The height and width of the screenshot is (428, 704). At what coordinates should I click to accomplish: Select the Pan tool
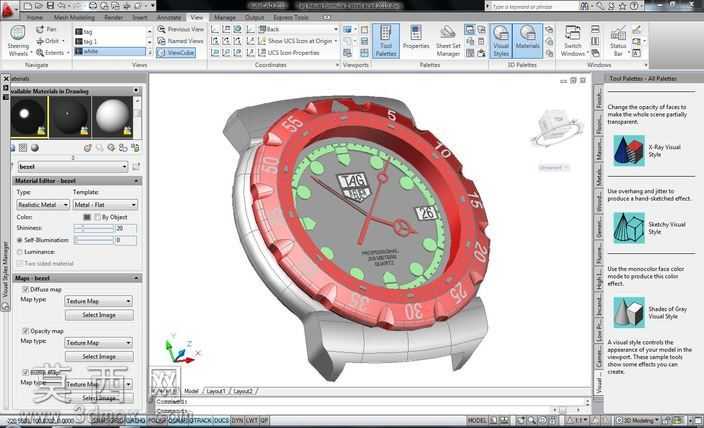tap(47, 29)
